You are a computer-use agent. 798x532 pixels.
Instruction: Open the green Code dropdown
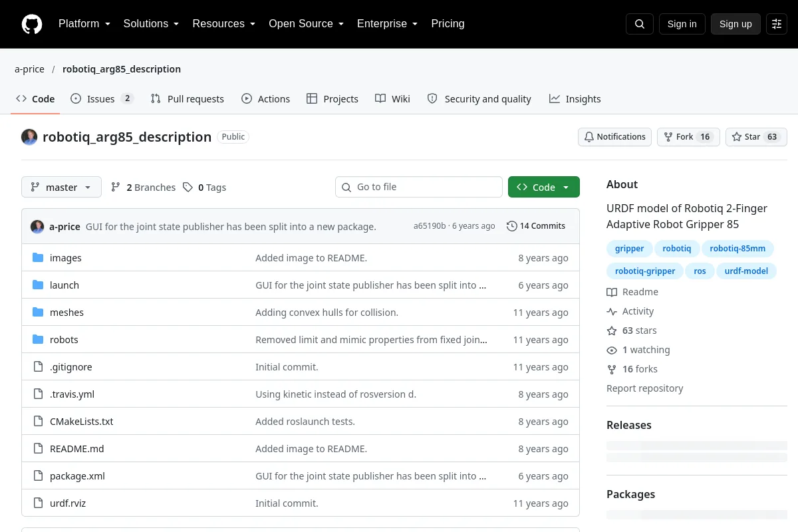[544, 188]
